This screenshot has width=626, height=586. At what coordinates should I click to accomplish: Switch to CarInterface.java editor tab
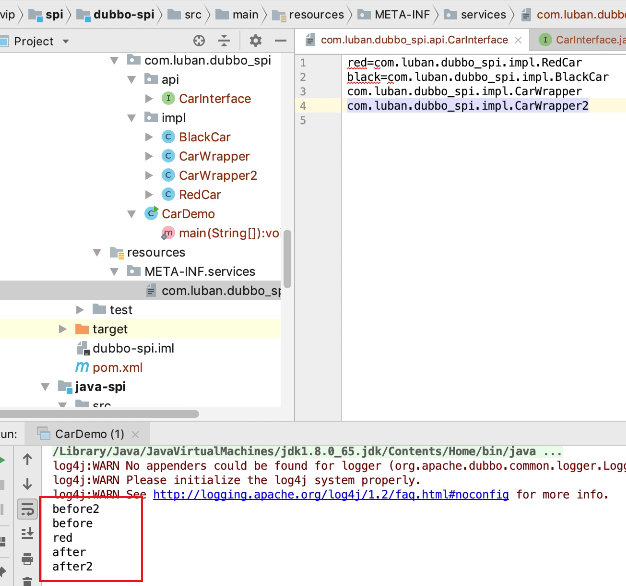[x=590, y=40]
